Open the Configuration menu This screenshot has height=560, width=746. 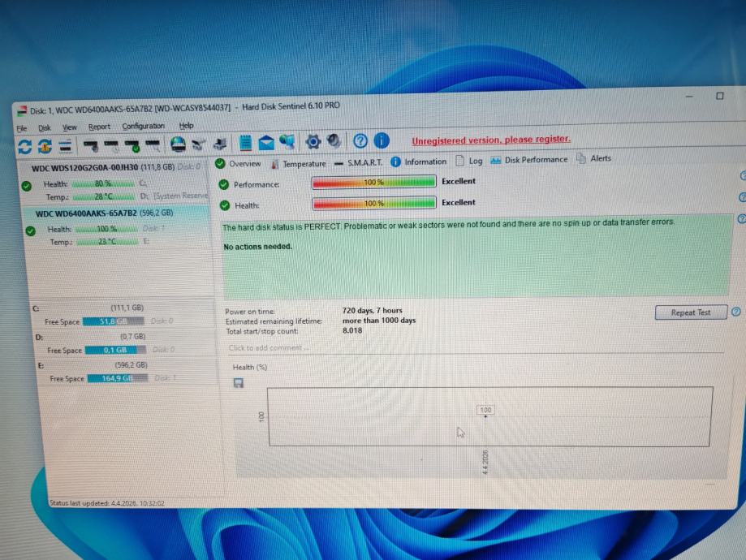tap(143, 126)
